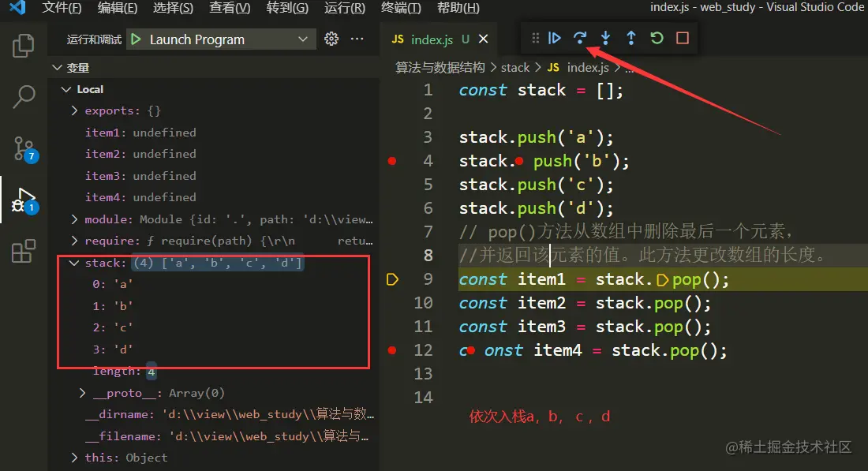Open Run and Debug view icon
The image size is (868, 471).
tap(25, 200)
